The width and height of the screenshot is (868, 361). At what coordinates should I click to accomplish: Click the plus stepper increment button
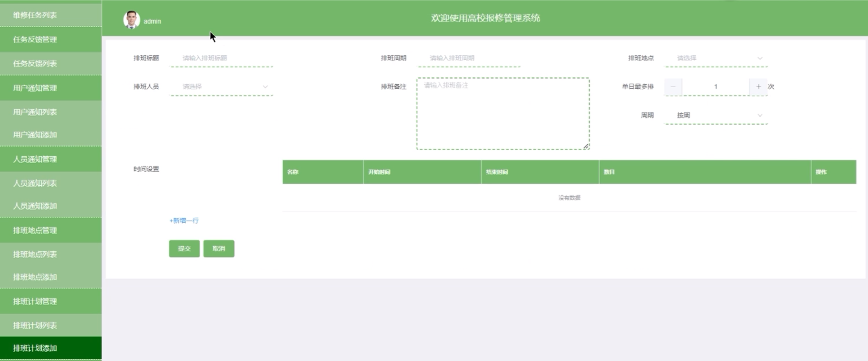[x=758, y=87]
